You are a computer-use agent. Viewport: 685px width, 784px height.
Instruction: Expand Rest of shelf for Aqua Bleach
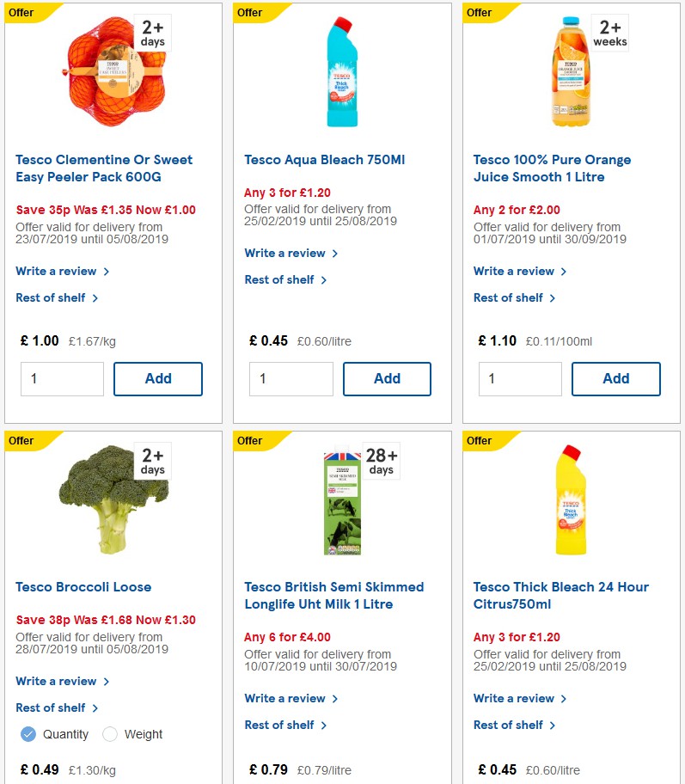coord(286,279)
